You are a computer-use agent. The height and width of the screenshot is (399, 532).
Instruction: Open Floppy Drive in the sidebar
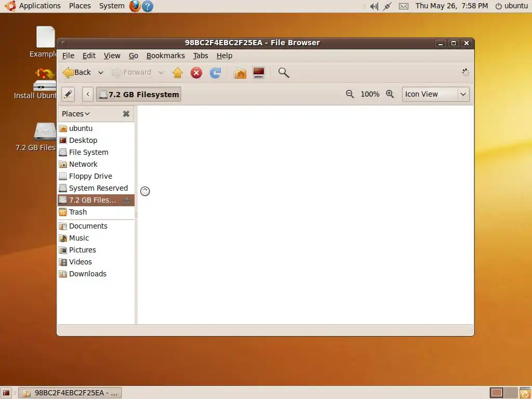pyautogui.click(x=96, y=176)
